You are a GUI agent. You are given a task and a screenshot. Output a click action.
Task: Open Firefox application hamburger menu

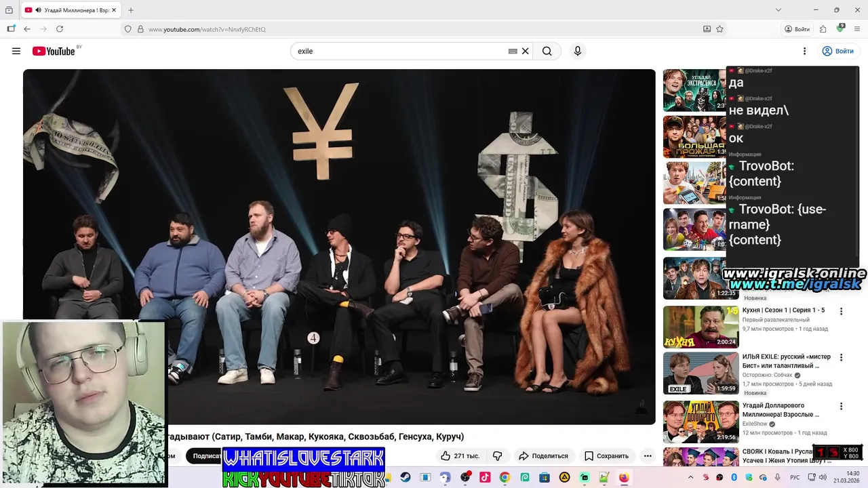tap(857, 29)
